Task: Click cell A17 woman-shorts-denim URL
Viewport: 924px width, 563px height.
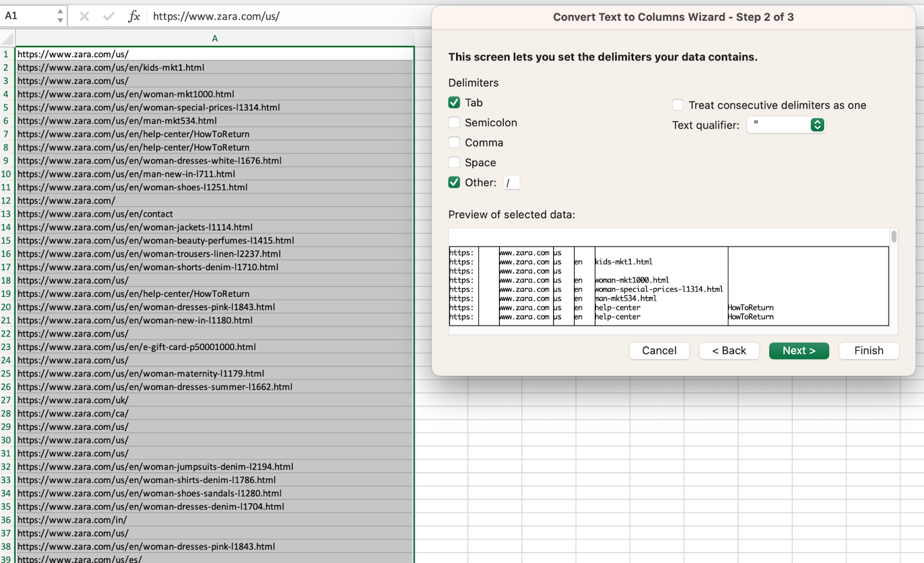Action: [x=215, y=267]
